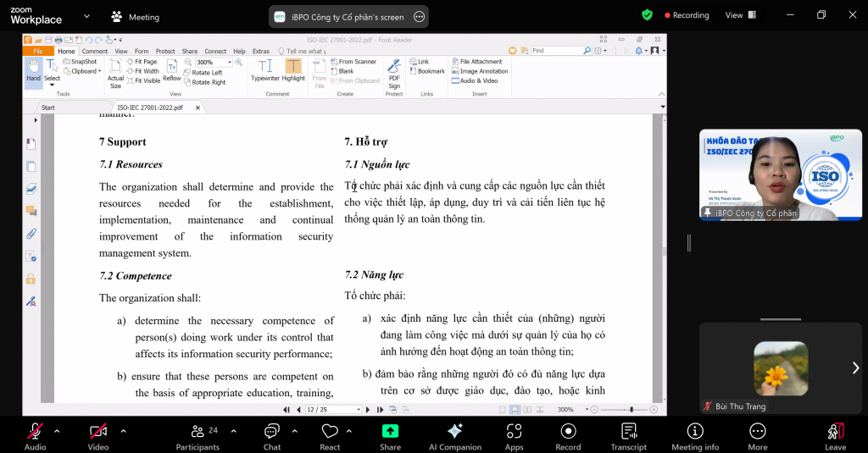Open the Apps icon in toolbar

pyautogui.click(x=514, y=435)
